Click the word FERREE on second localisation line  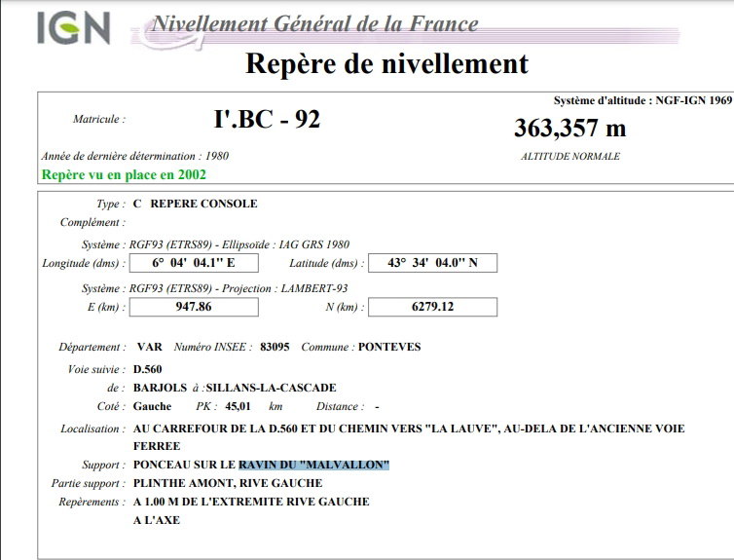[157, 446]
